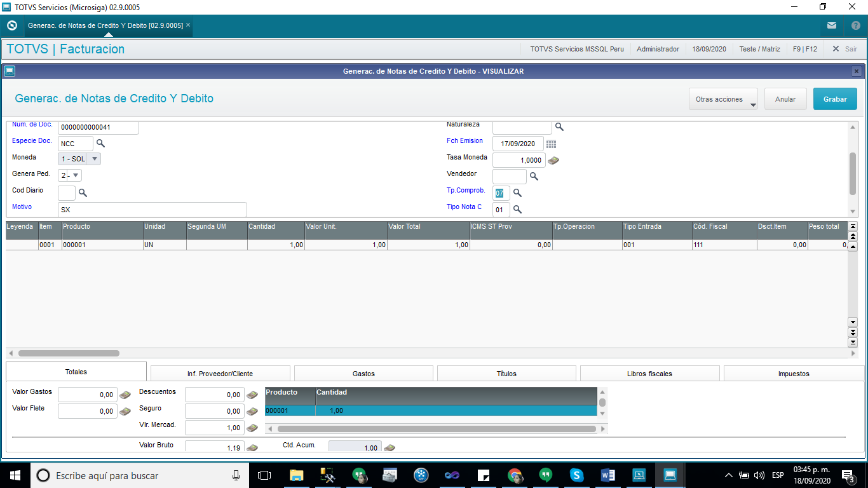The image size is (868, 488).
Task: Close the Generac. de Notas tab
Action: coord(188,25)
